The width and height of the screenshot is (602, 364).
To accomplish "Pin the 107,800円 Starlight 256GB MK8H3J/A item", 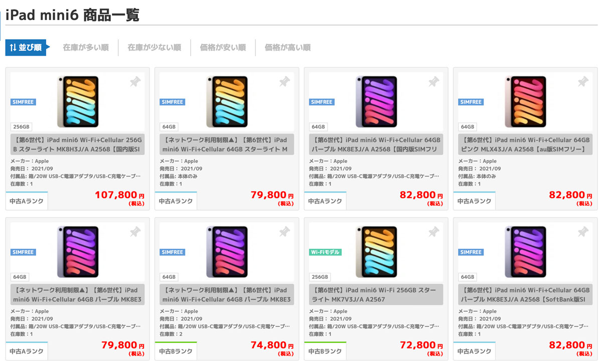I will pos(135,82).
